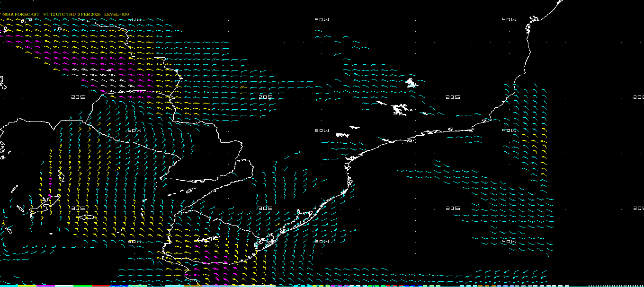This screenshot has width=644, height=287.
Task: Click the leftmost 20S latitude label
Action: coord(78,97)
